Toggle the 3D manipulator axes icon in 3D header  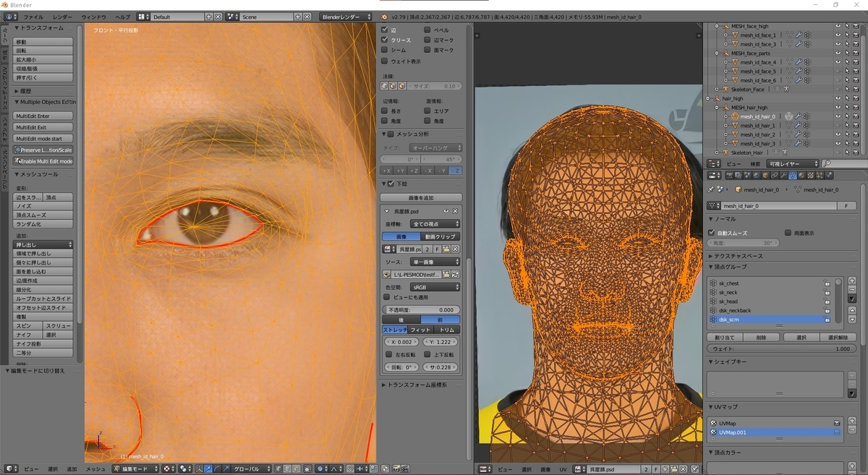point(199,468)
